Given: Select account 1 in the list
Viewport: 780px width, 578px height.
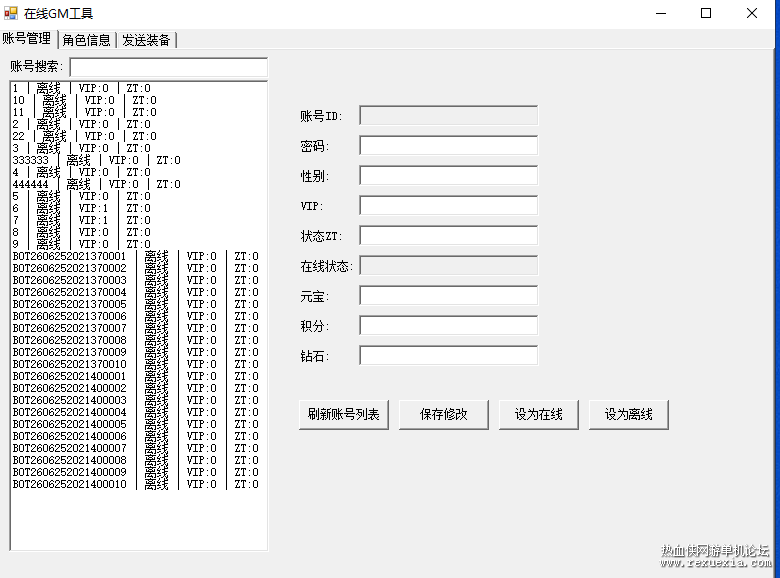Looking at the screenshot, I should tap(138, 88).
